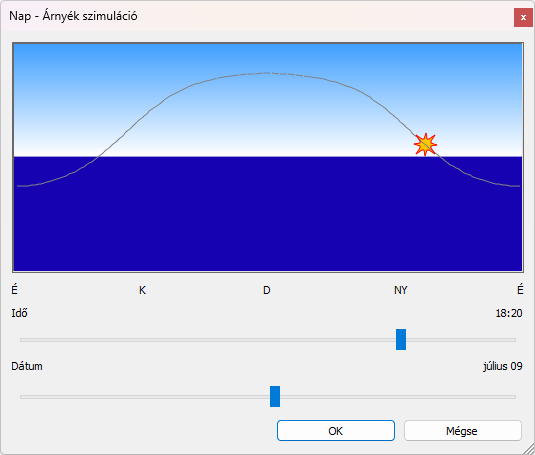Click the D south direction label

tap(267, 290)
